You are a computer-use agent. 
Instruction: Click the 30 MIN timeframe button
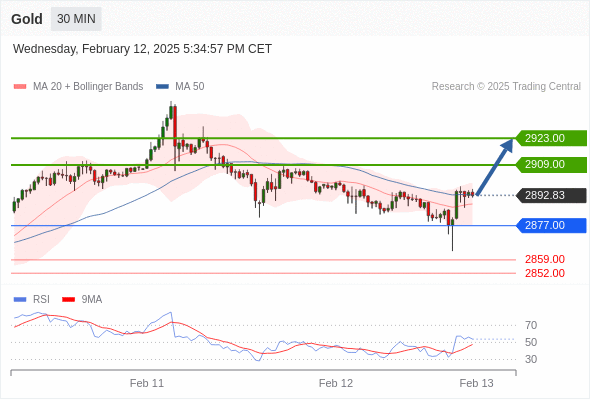tap(76, 19)
